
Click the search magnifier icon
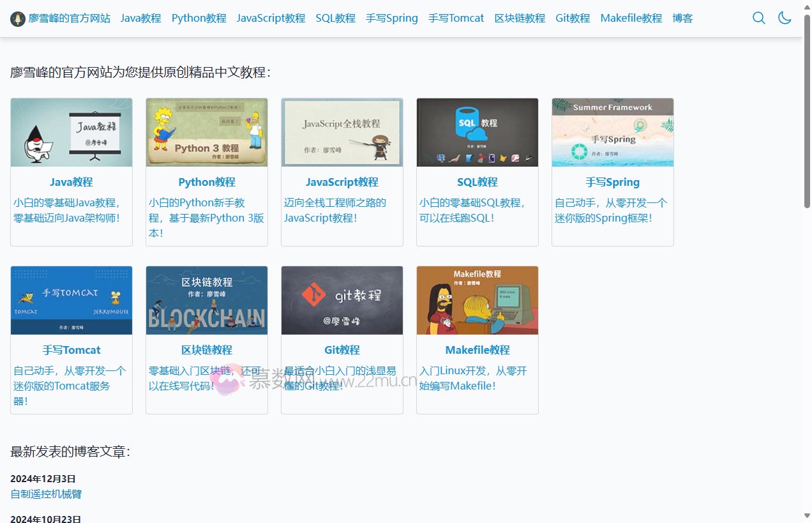click(758, 18)
